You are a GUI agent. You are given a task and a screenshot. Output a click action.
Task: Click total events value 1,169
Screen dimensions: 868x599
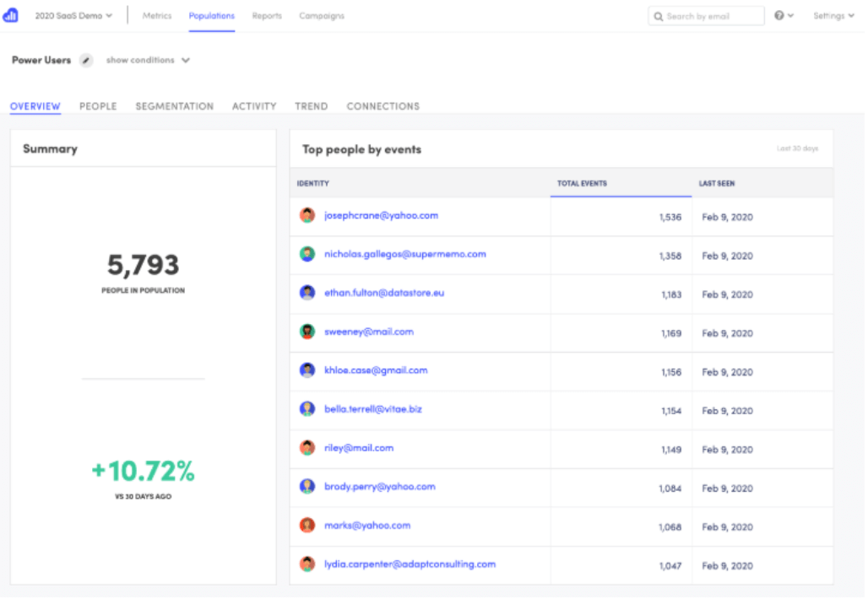(x=671, y=333)
